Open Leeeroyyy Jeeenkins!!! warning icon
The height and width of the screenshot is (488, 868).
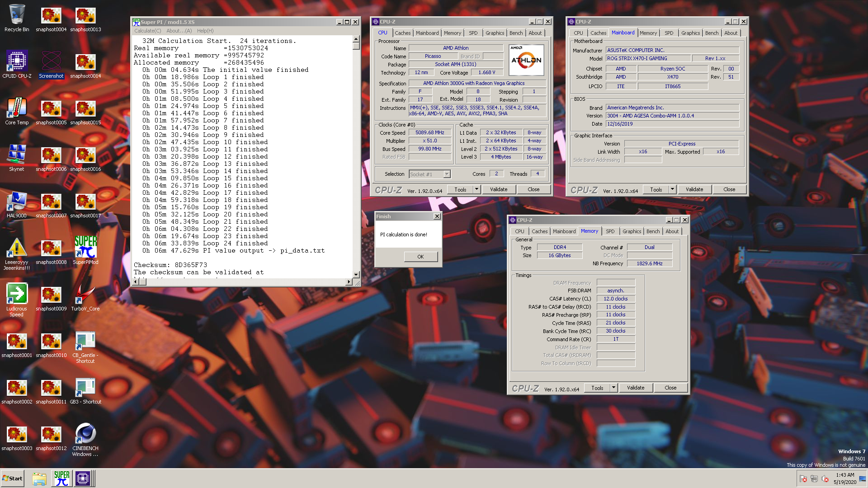[17, 254]
